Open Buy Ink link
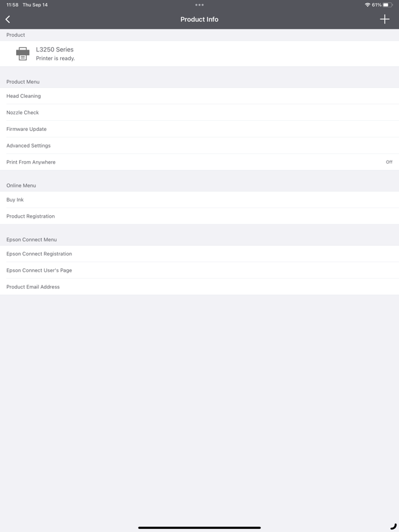The image size is (399, 532). [x=199, y=200]
